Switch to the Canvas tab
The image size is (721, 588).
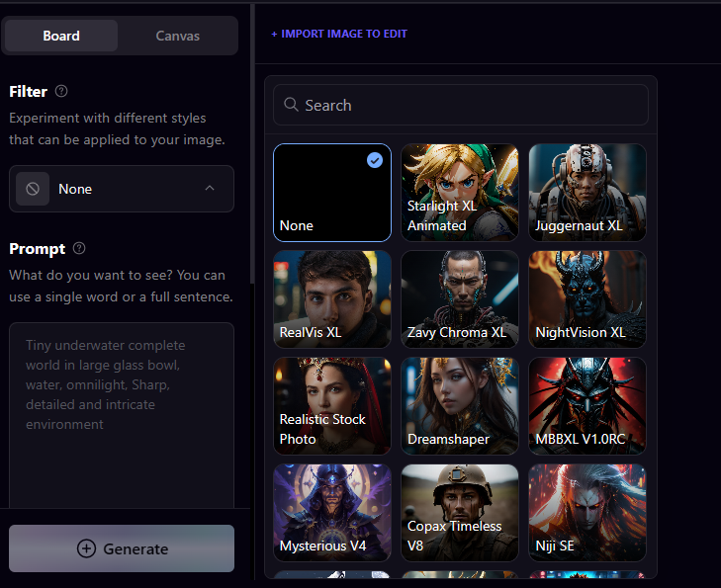coord(177,36)
